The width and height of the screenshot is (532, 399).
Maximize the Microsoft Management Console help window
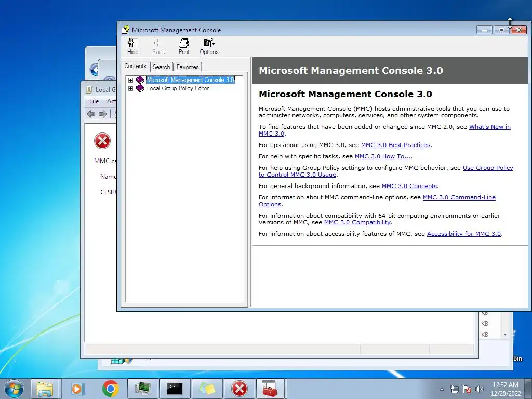point(501,30)
